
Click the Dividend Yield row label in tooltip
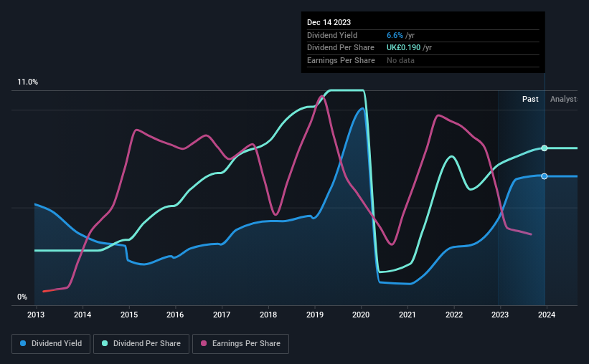332,35
